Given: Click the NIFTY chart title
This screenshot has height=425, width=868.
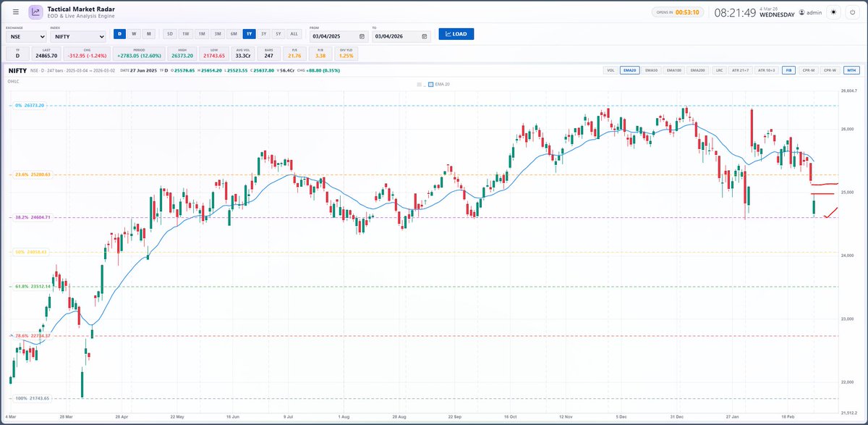Looking at the screenshot, I should 18,70.
